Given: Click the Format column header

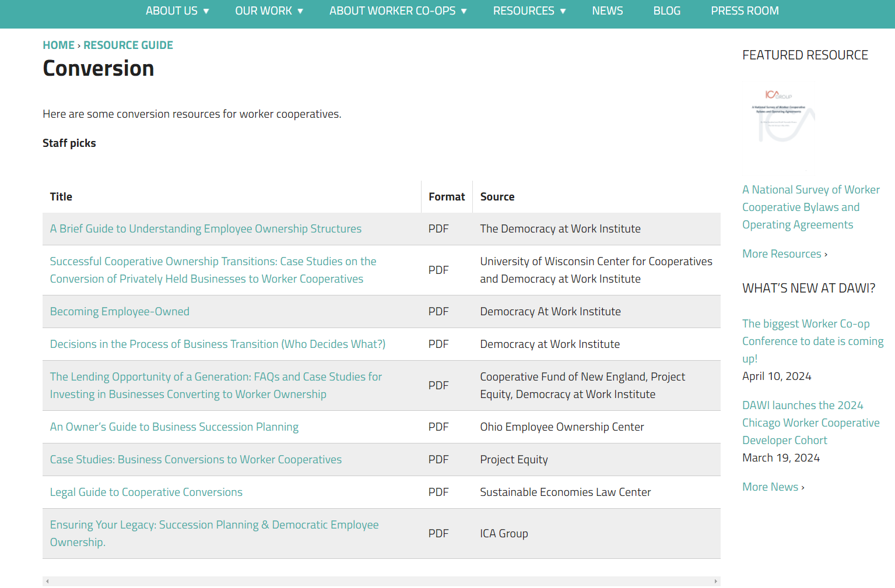Looking at the screenshot, I should point(447,196).
